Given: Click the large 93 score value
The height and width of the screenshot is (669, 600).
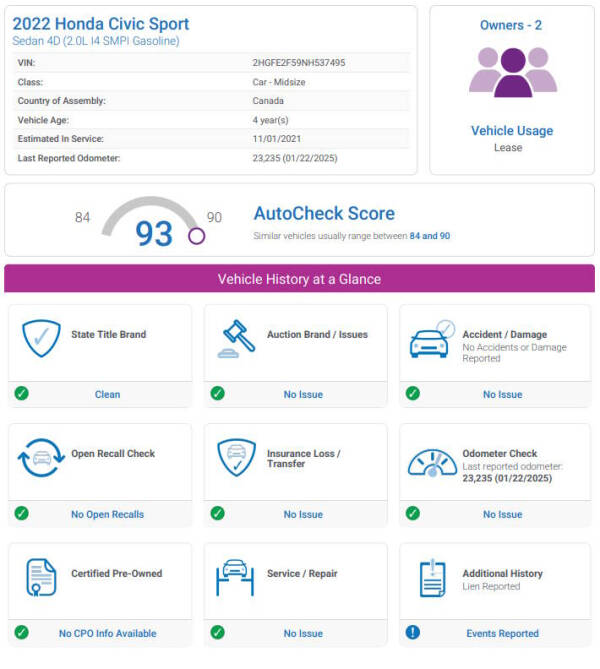Looking at the screenshot, I should click(x=154, y=234).
